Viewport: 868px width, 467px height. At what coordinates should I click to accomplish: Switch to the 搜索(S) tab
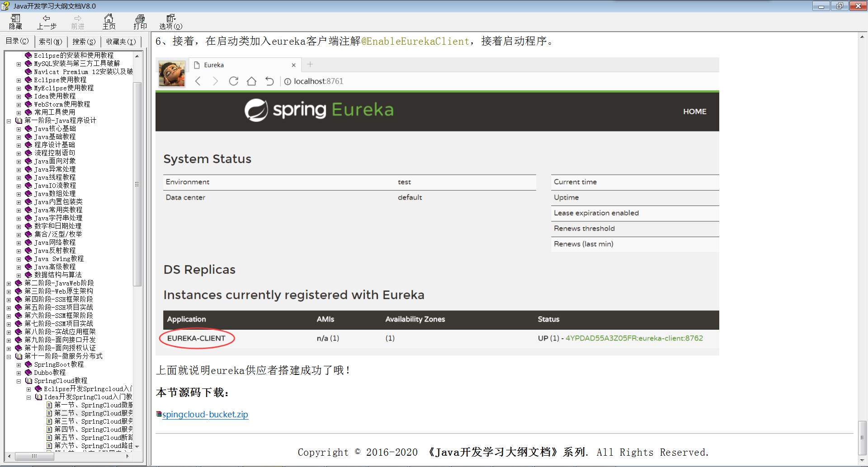(84, 42)
